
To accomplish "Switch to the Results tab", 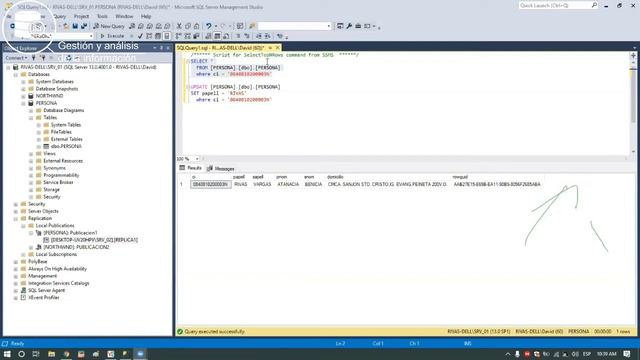I will tap(191, 168).
